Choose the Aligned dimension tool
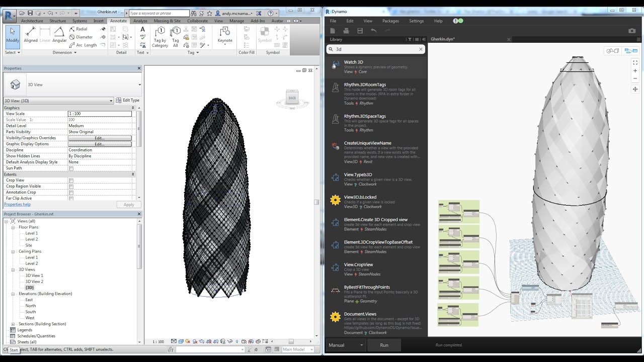 pos(31,35)
